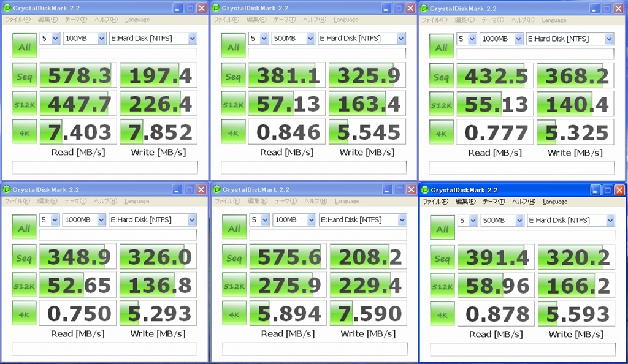Viewport: 628px width, 364px height.
Task: Select the 5.593 4K write value
Action: [x=576, y=314]
